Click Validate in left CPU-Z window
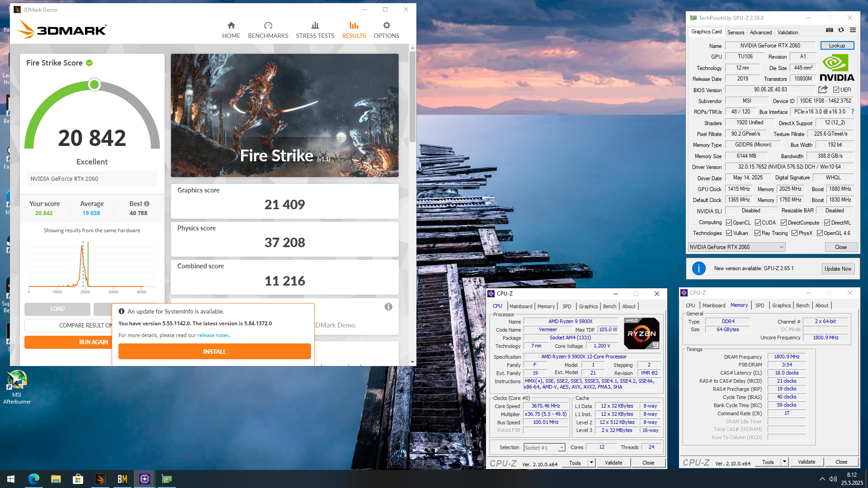Viewport: 868px width, 488px height. (x=613, y=463)
